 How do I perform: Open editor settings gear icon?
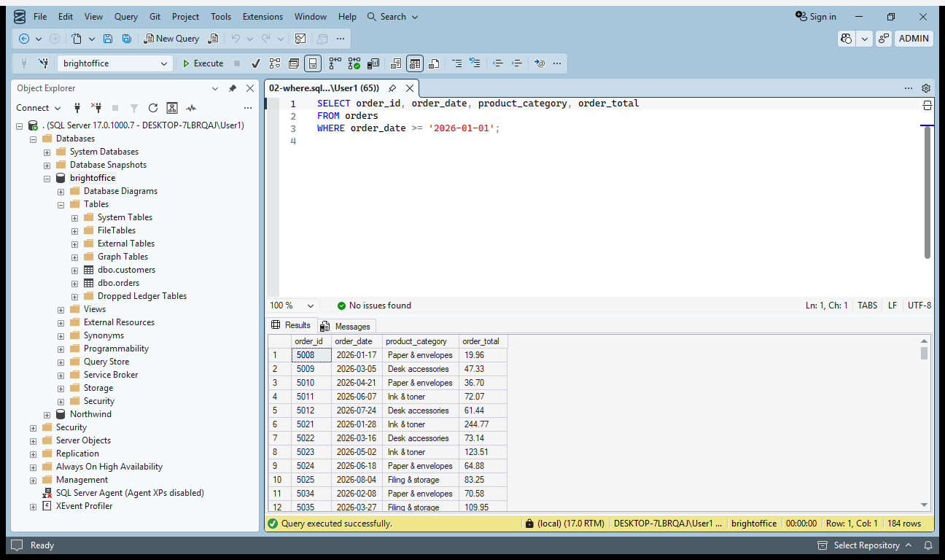coord(926,88)
